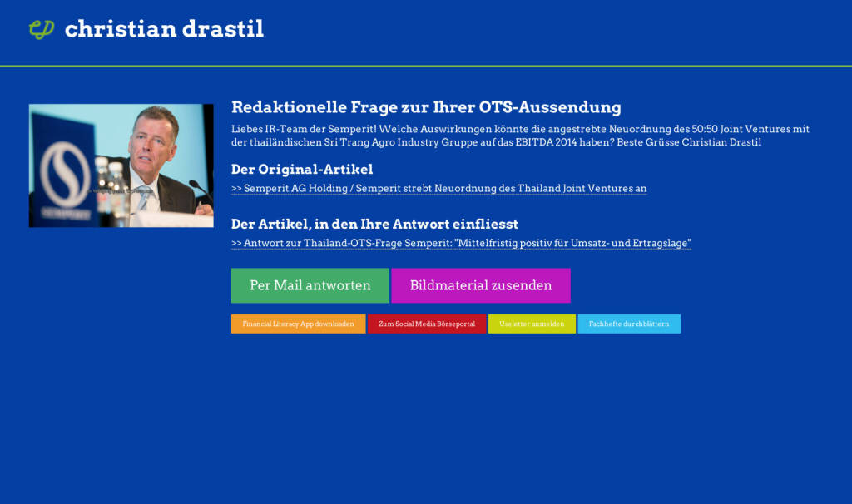Viewport: 852px width, 504px height.
Task: Click the green christian drastil logo icon
Action: (x=41, y=29)
